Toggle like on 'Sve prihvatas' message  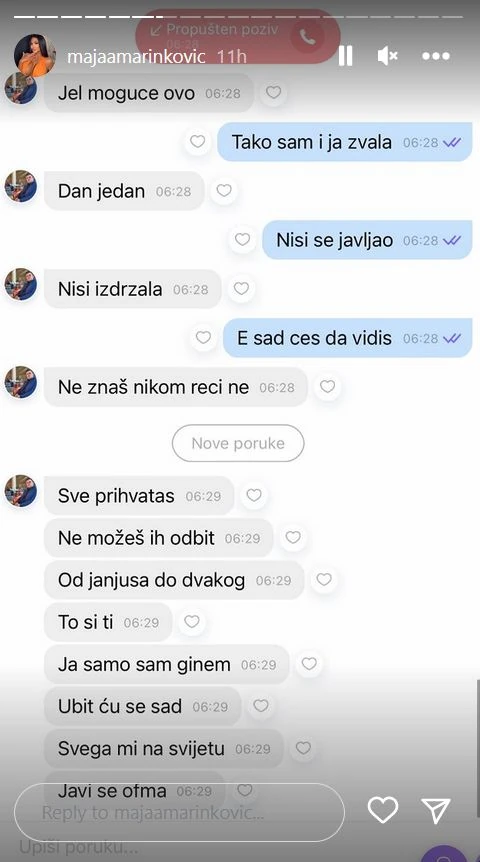click(253, 495)
